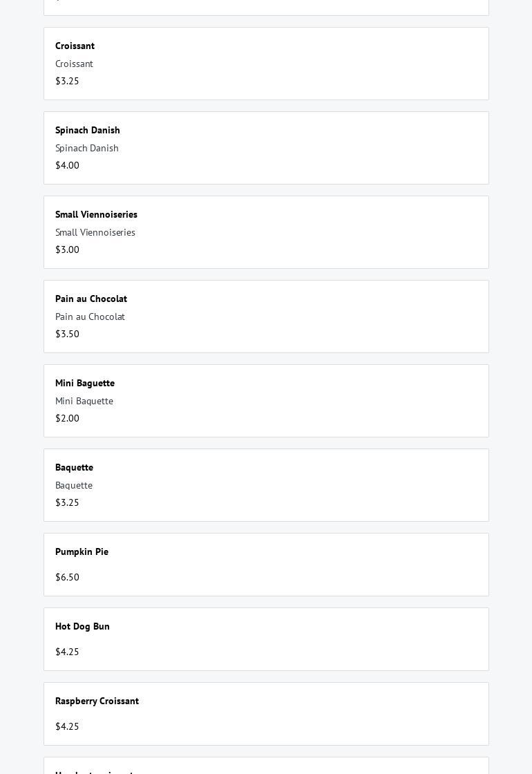
Task: Click the $2.00 Mini Baguette price
Action: point(67,418)
